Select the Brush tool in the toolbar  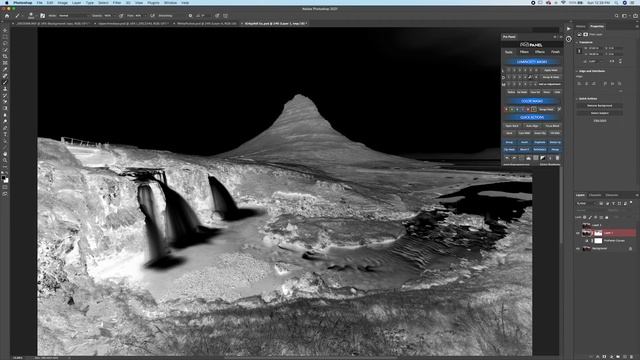pyautogui.click(x=5, y=82)
